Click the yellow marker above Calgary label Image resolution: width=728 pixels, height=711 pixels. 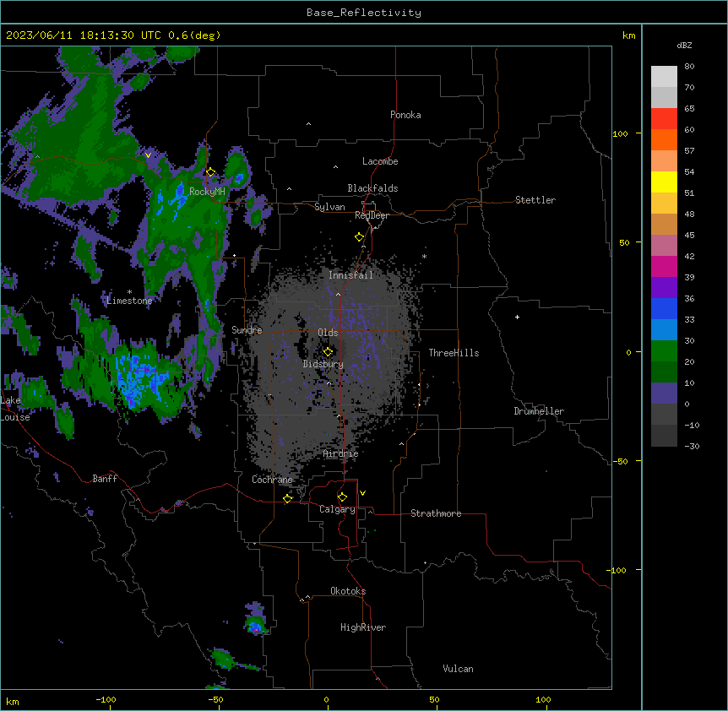[342, 497]
